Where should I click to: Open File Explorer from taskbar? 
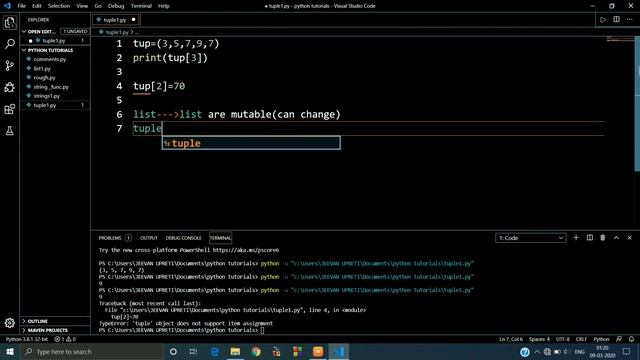(235, 351)
